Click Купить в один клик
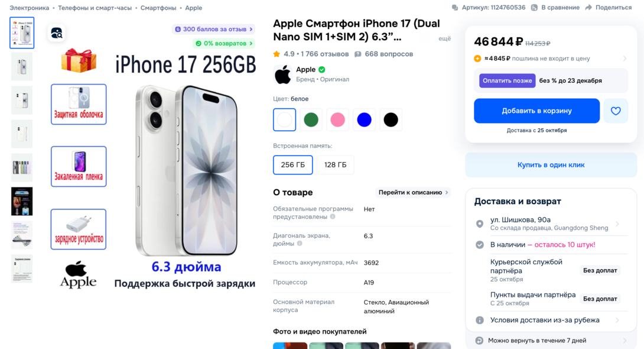 (x=551, y=165)
